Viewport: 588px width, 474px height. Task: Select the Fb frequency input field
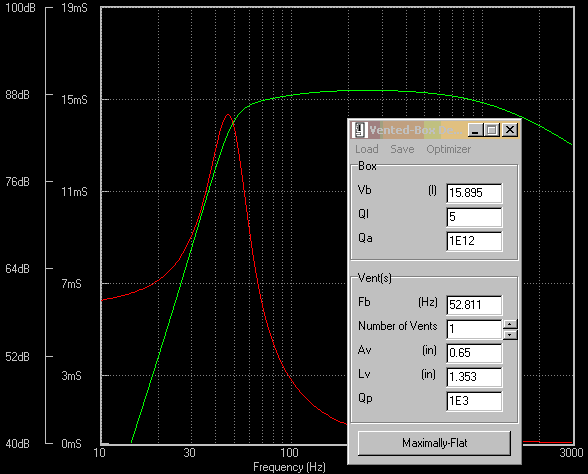474,305
